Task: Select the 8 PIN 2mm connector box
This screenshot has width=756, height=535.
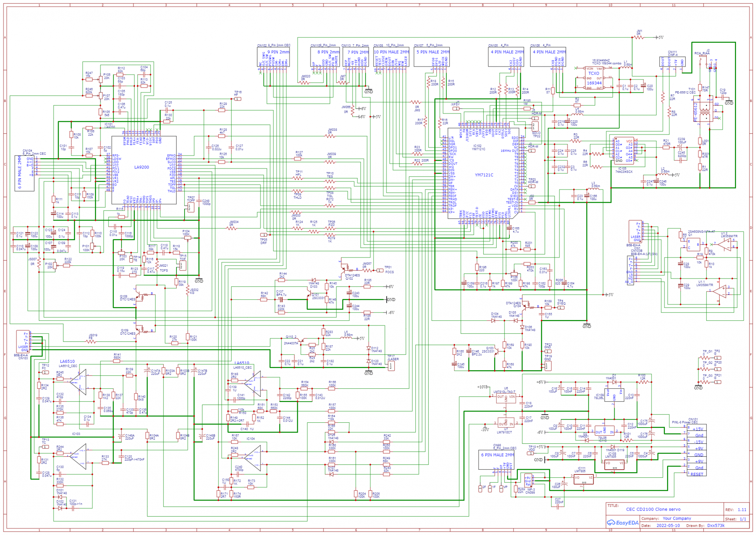Action: coord(325,57)
